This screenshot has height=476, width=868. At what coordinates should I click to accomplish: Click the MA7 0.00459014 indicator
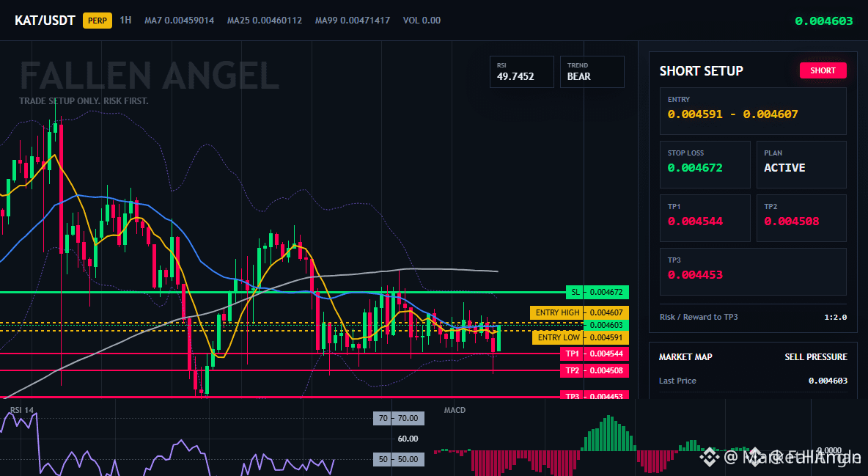pyautogui.click(x=179, y=21)
